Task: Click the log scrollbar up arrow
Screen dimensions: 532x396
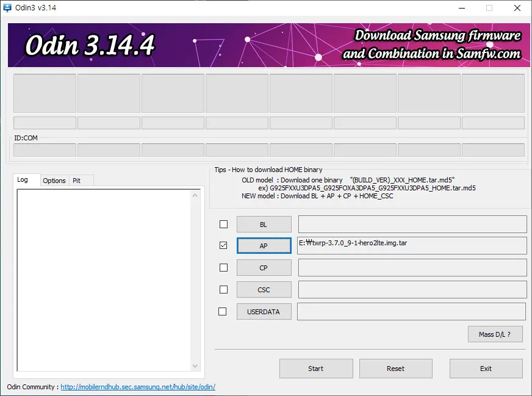Action: point(195,195)
